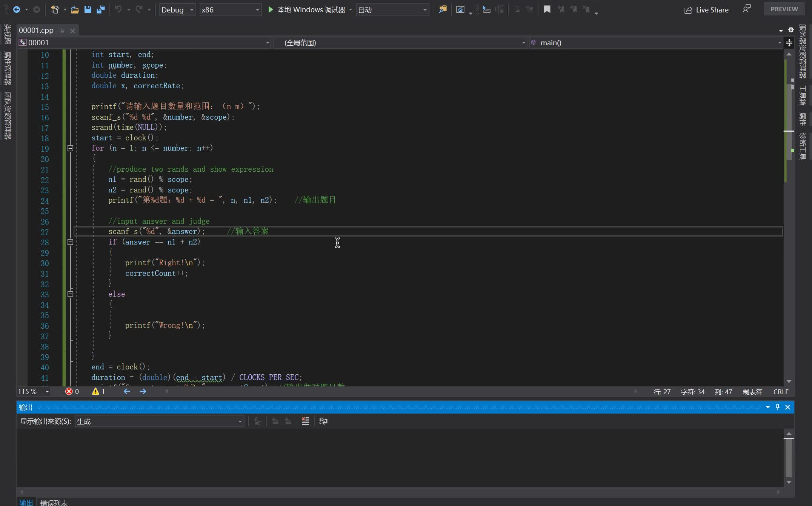The width and height of the screenshot is (812, 506).
Task: Collapse the for loop at line 19
Action: click(x=70, y=148)
